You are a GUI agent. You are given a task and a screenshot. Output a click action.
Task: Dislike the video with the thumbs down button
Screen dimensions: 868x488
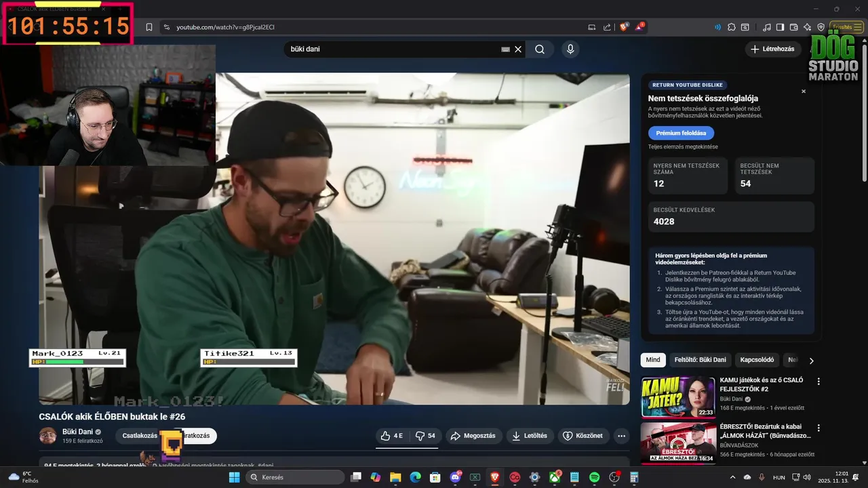point(425,436)
